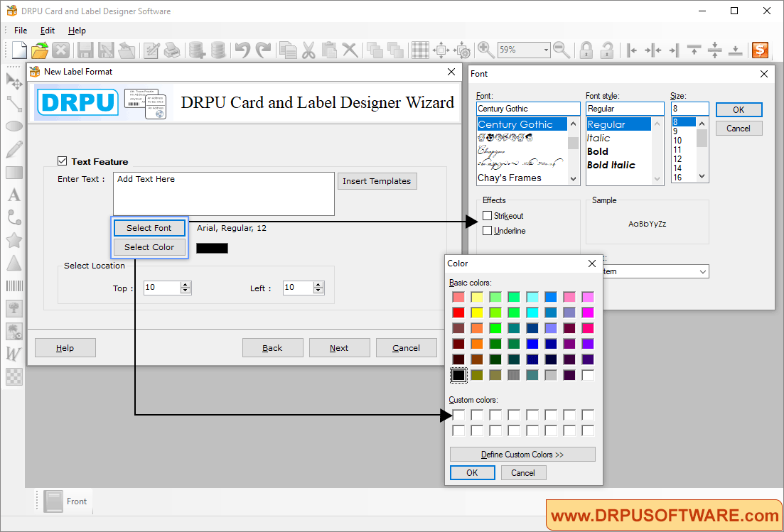The width and height of the screenshot is (784, 532).
Task: Click the Zoom In magnifier icon
Action: click(485, 50)
